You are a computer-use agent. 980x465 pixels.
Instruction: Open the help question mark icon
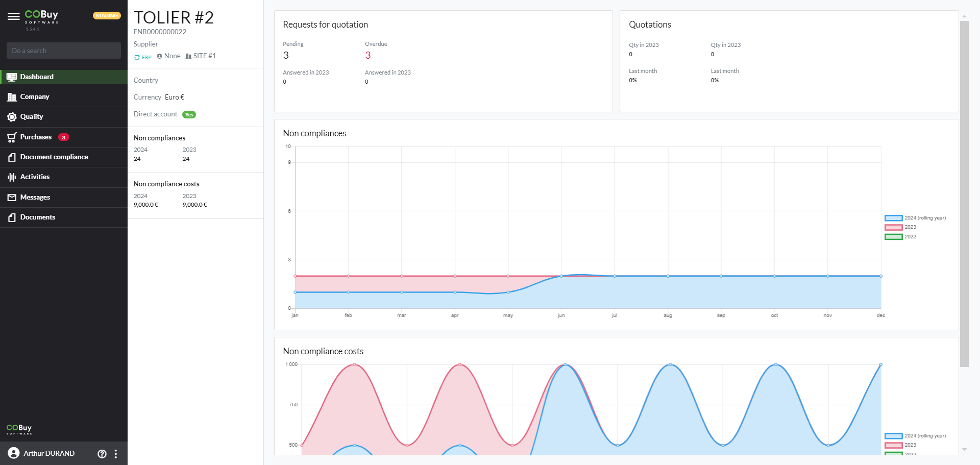pos(102,454)
